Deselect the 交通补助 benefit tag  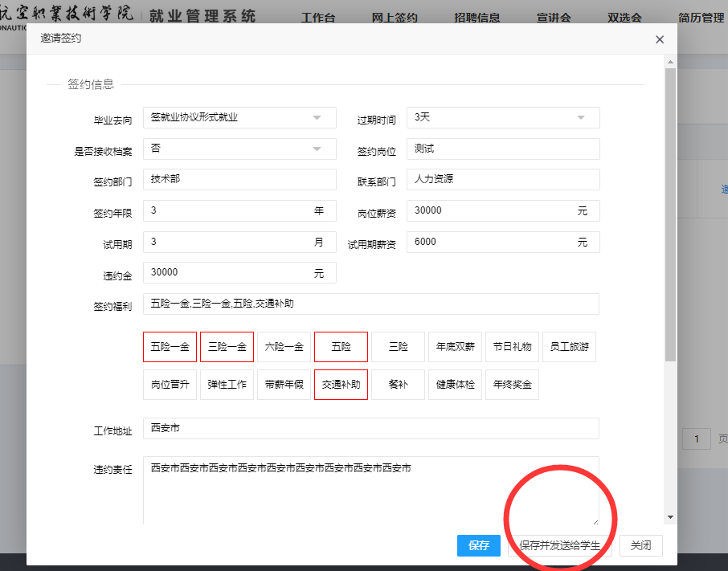341,385
